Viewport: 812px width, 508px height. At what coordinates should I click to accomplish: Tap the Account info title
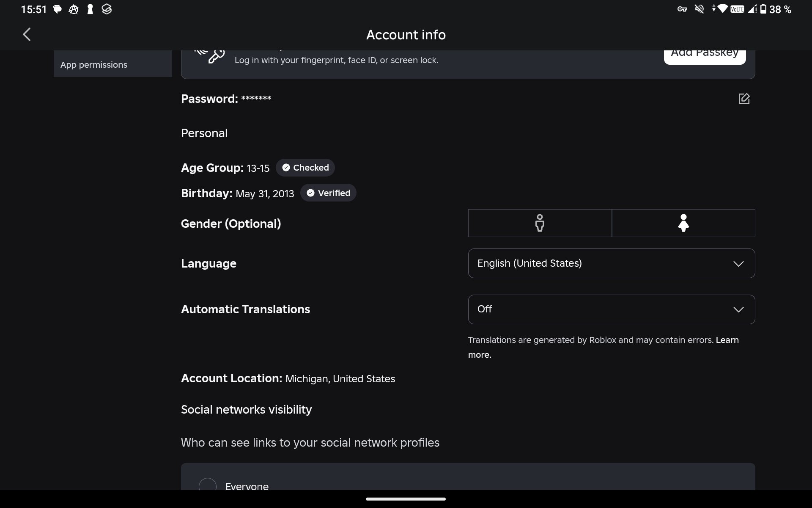(x=406, y=35)
